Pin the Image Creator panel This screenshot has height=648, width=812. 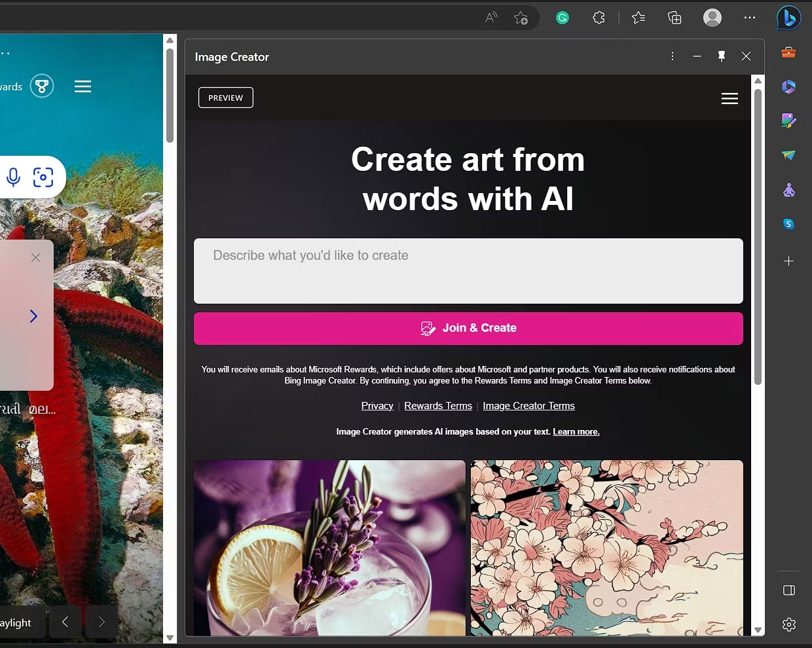(721, 56)
